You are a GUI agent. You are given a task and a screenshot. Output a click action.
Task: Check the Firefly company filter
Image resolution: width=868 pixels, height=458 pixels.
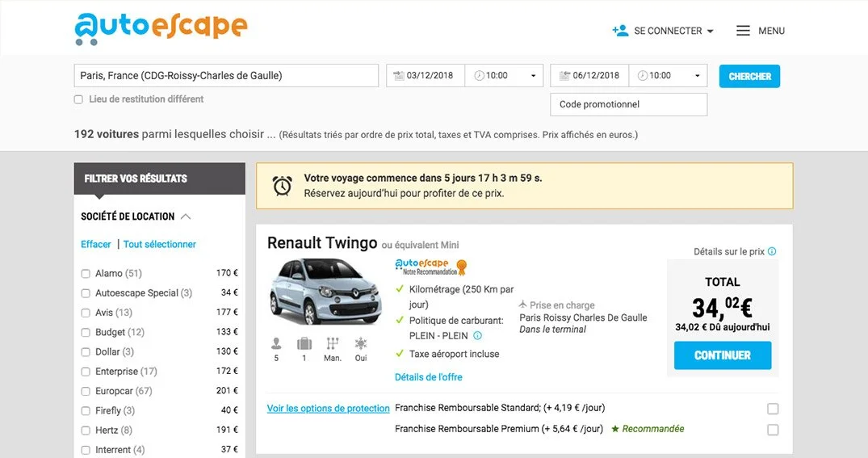(x=86, y=411)
